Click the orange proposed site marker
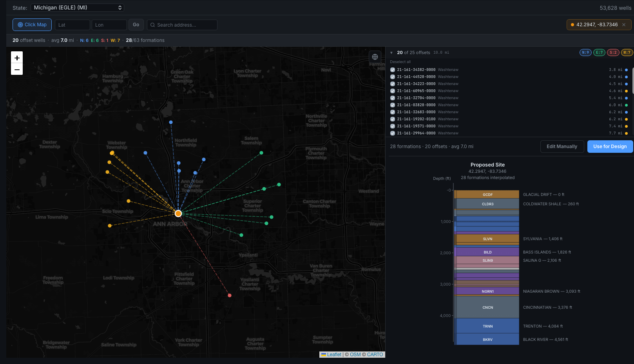Viewport: 634px width, 364px height. 178,214
